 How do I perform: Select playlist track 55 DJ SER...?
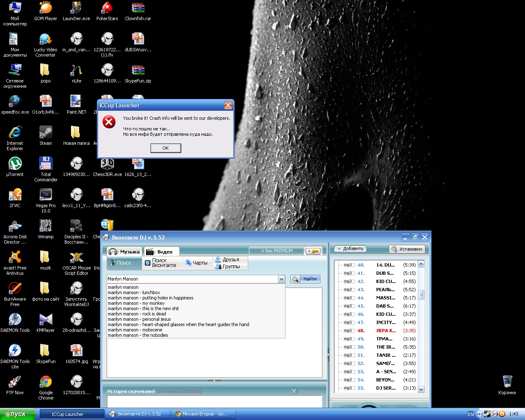(x=379, y=388)
